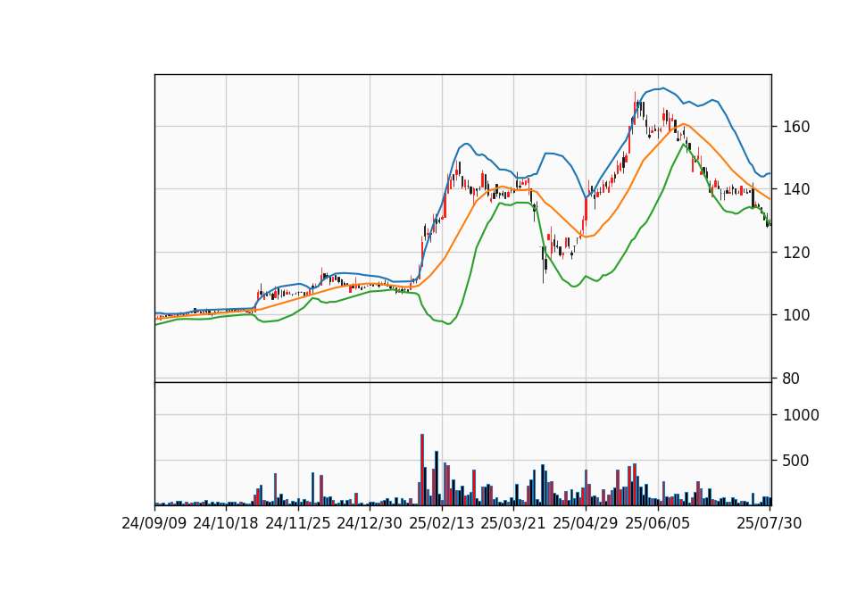857x616 pixels.
Task: Click the 24/09/09 date label
Action: [x=154, y=523]
